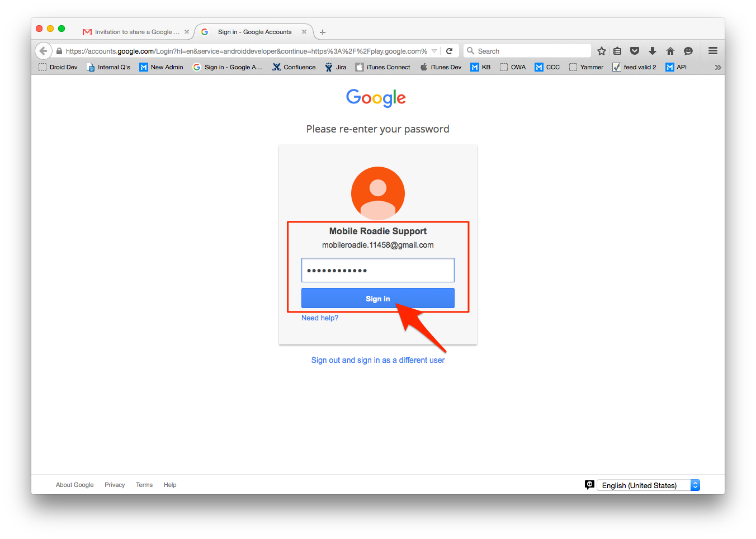Open the bookmarks list icon
The image size is (756, 539).
(617, 51)
